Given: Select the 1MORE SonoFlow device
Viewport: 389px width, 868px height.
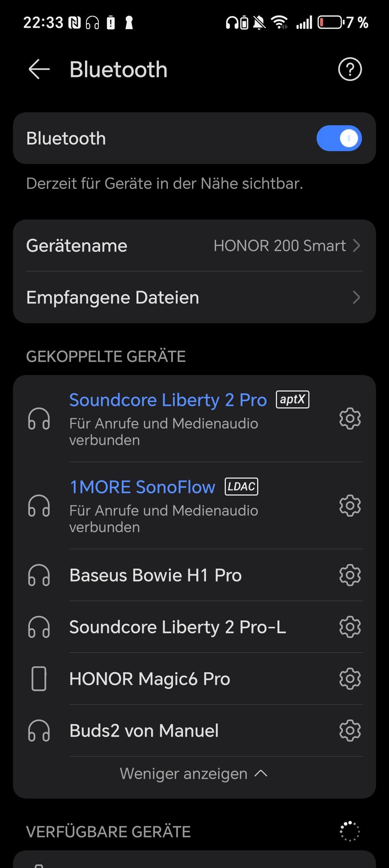Looking at the screenshot, I should 142,487.
